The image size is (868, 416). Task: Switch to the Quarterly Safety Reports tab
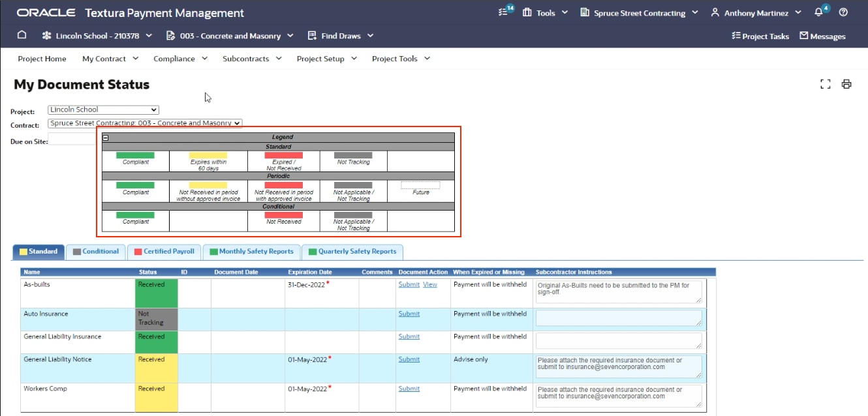click(353, 252)
